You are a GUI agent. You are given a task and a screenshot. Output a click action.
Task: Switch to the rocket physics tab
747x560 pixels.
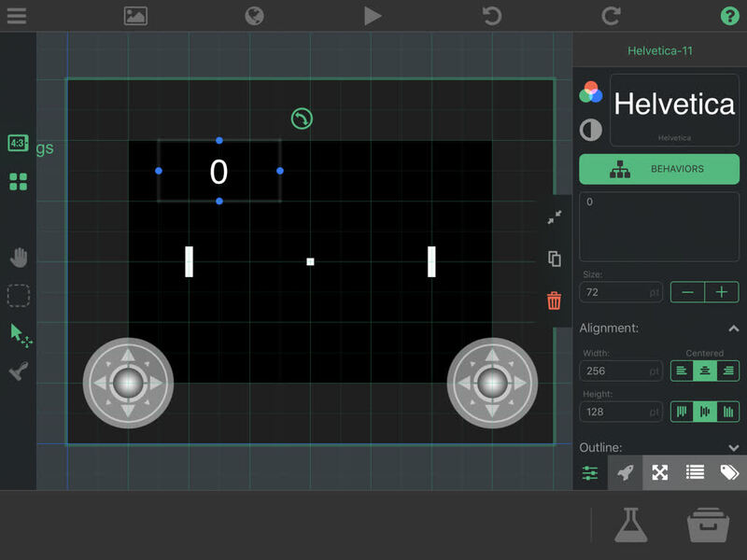tap(625, 473)
